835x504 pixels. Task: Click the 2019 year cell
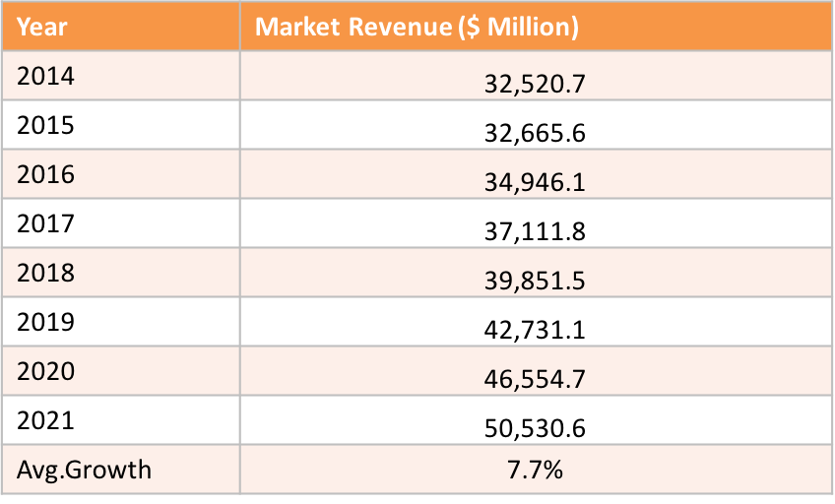tap(121, 322)
